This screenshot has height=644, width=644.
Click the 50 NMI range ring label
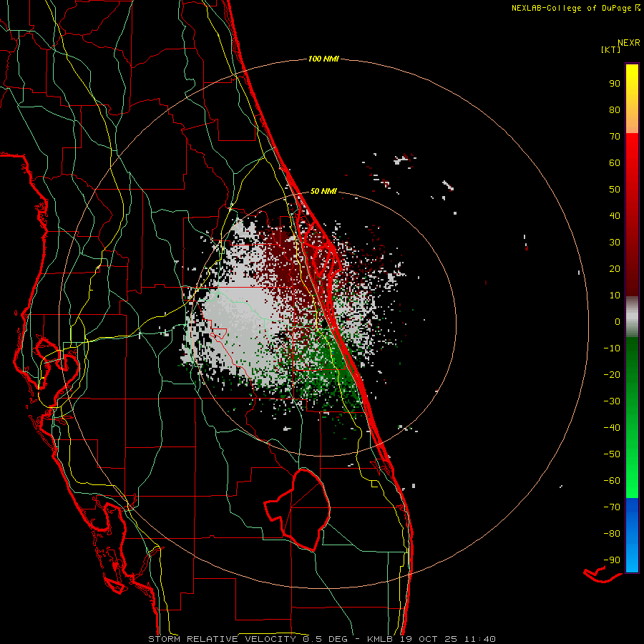coord(323,191)
